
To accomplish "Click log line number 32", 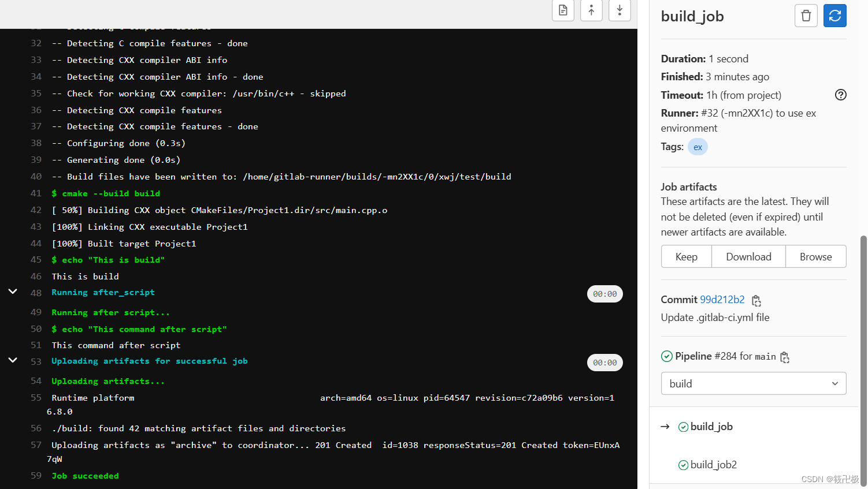I will (36, 43).
